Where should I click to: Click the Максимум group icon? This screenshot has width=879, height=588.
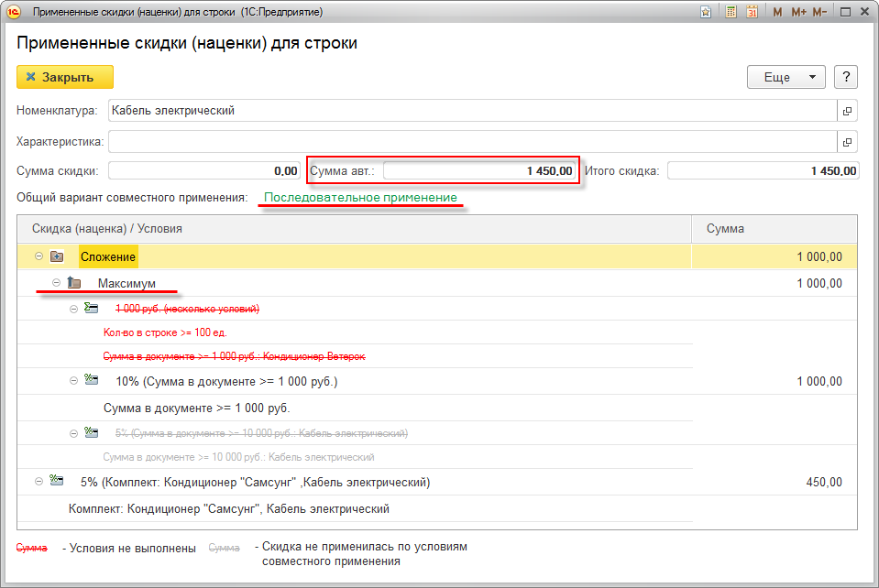(74, 283)
